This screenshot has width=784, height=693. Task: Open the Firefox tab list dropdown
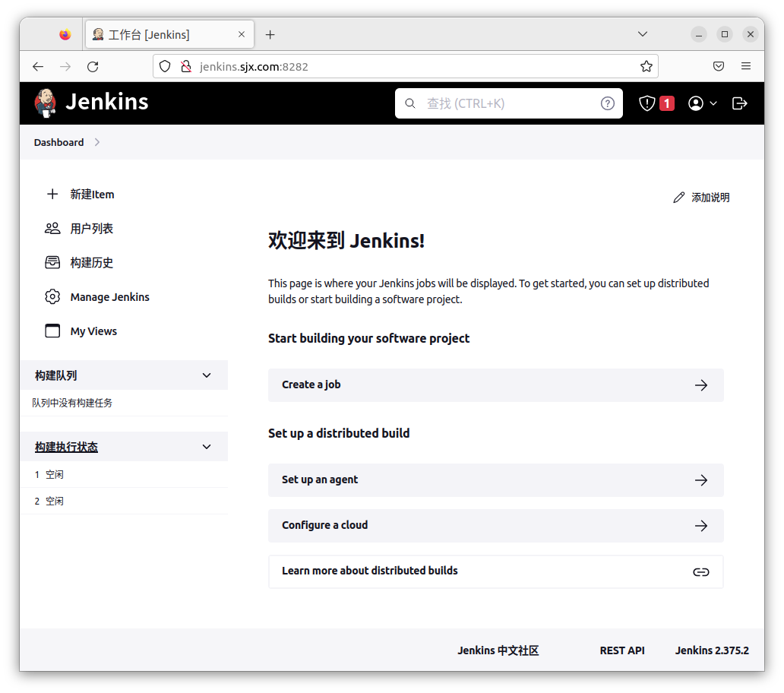643,33
